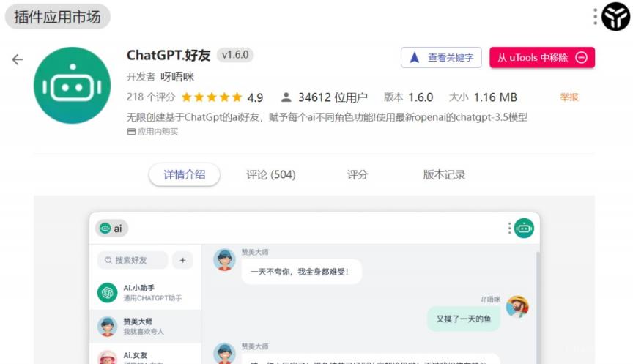Click the 应用内购买 label

(x=152, y=132)
